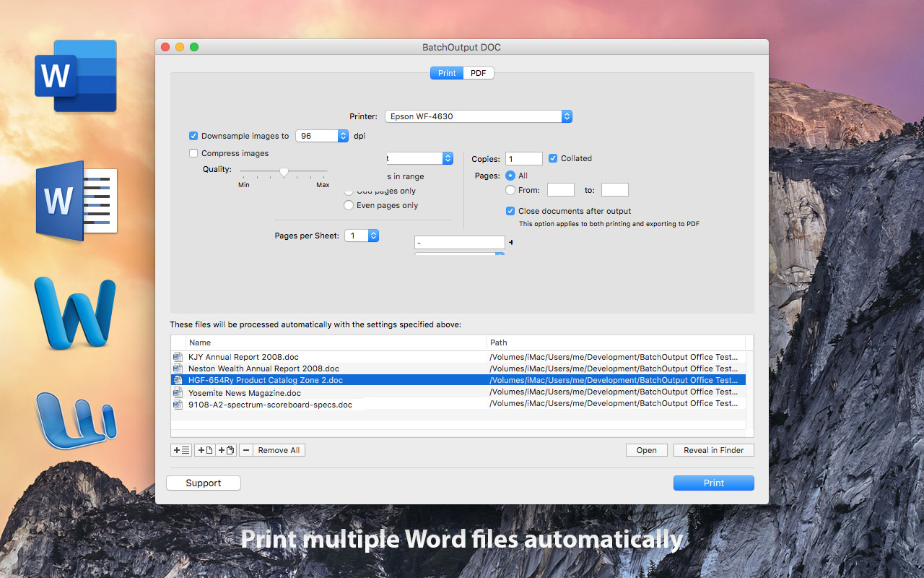Open the downsample dpi value dropdown
924x578 pixels.
point(322,136)
